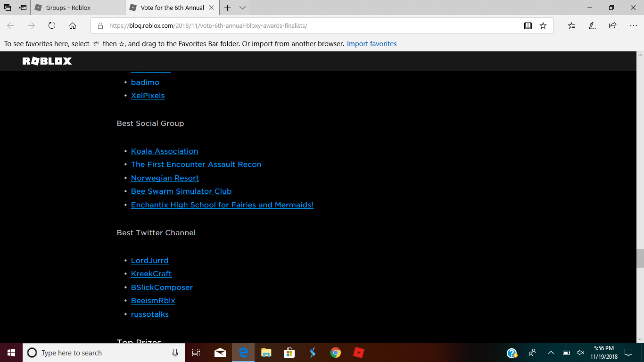The width and height of the screenshot is (644, 362).
Task: Open the Windows Start menu
Action: (11, 353)
